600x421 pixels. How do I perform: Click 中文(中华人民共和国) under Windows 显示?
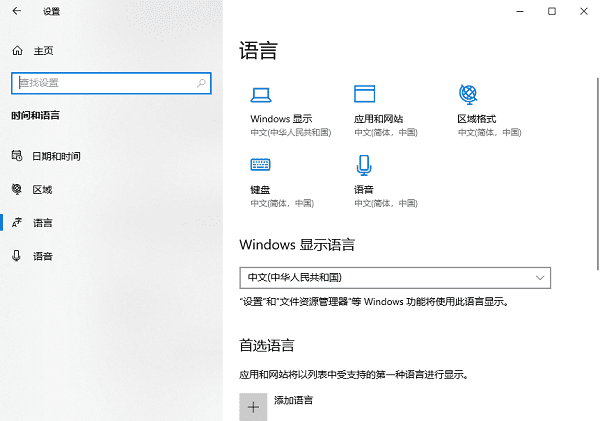click(x=291, y=132)
